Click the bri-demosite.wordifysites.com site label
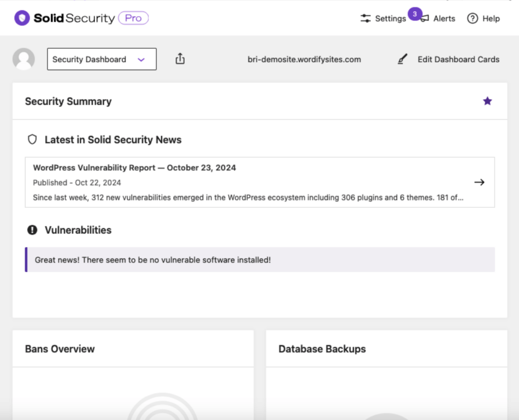The height and width of the screenshot is (420, 519). [304, 59]
